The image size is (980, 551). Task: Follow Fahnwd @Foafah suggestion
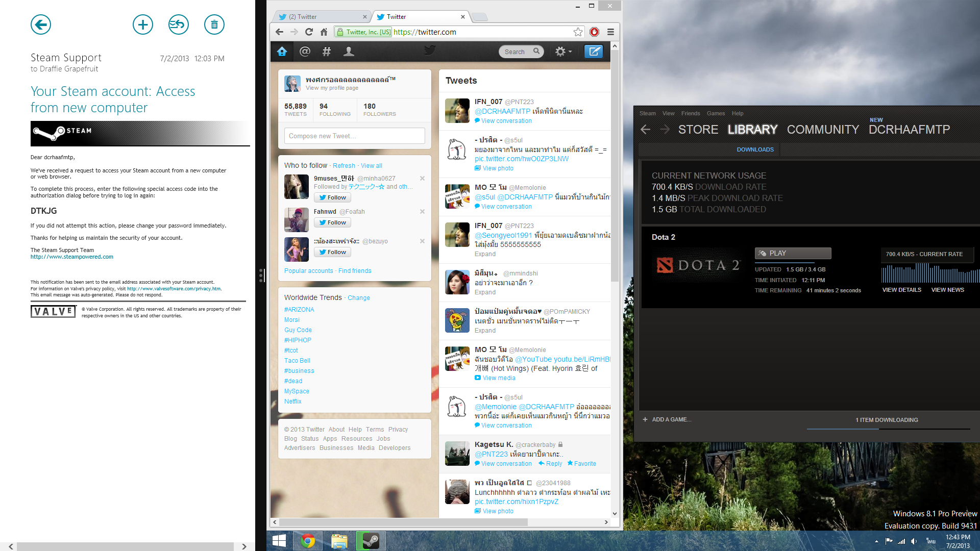pos(332,222)
